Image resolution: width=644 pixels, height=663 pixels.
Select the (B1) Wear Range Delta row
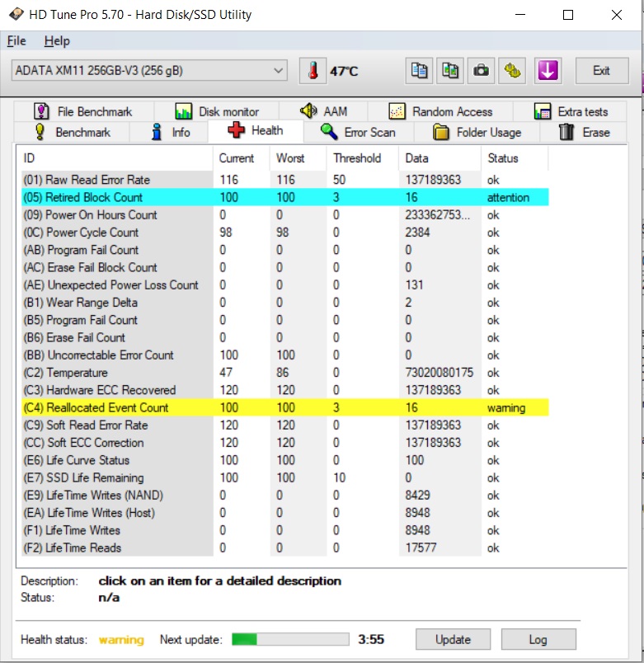click(285, 303)
